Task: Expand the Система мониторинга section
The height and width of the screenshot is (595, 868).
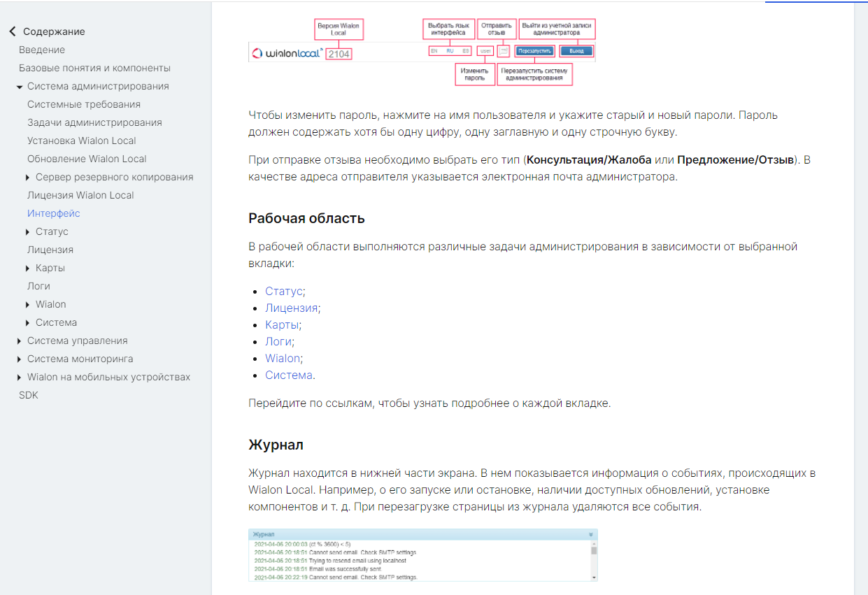Action: [20, 359]
